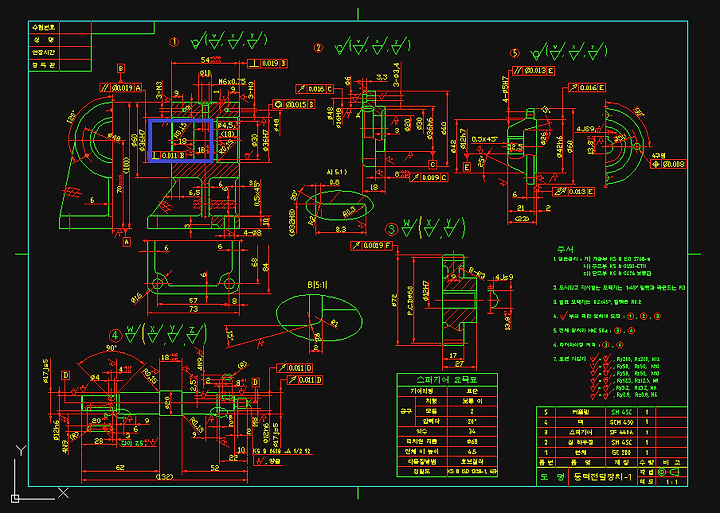The width and height of the screenshot is (720, 513).
Task: Select the 62 shaft length dimension
Action: (x=120, y=467)
